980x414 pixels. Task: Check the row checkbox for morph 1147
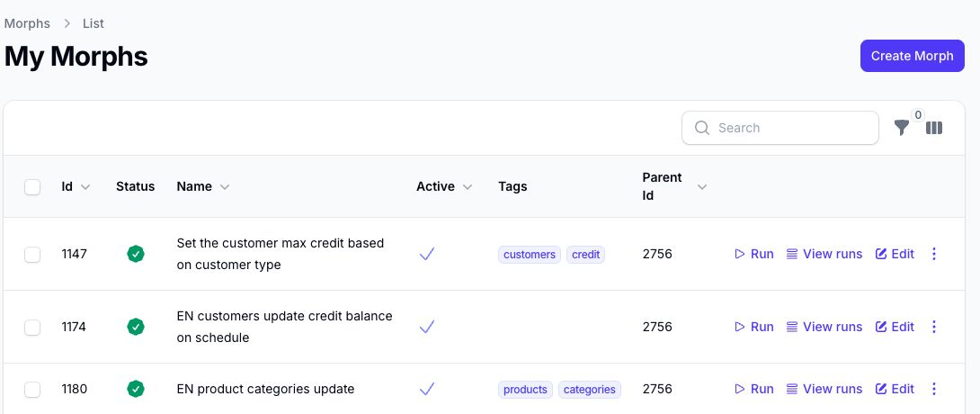pyautogui.click(x=32, y=255)
